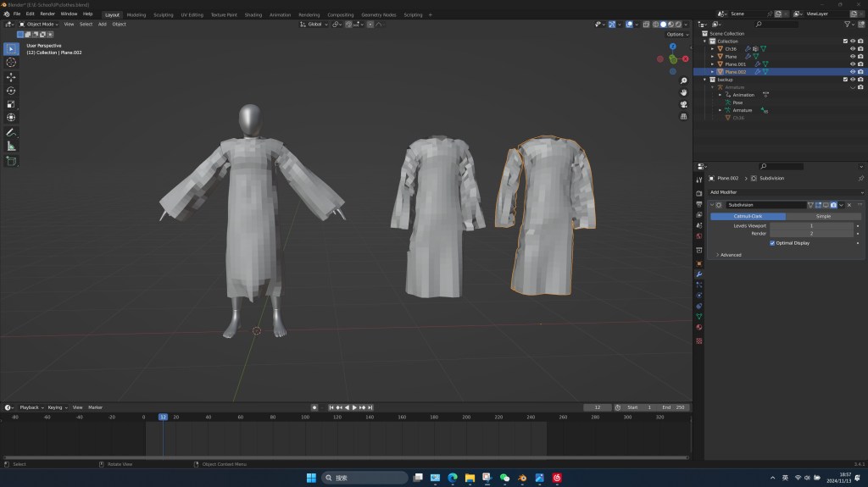The width and height of the screenshot is (868, 487).
Task: Open the Render menu
Action: pos(47,14)
